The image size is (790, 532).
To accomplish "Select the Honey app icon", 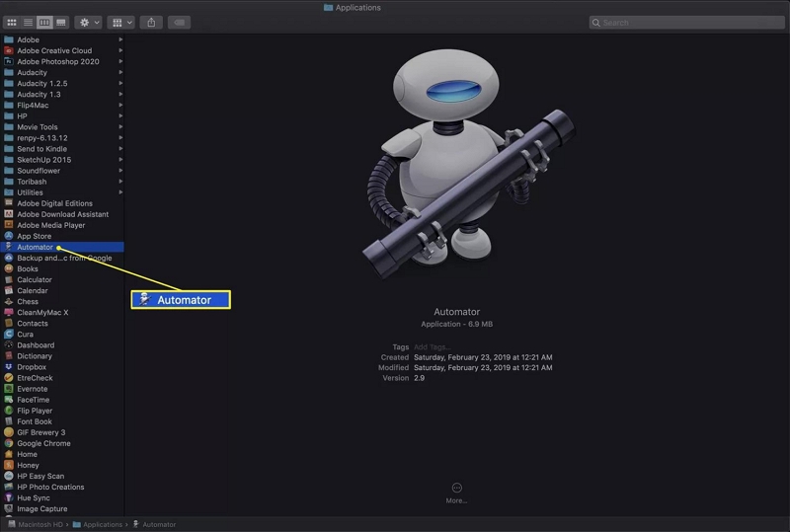I will coord(9,465).
